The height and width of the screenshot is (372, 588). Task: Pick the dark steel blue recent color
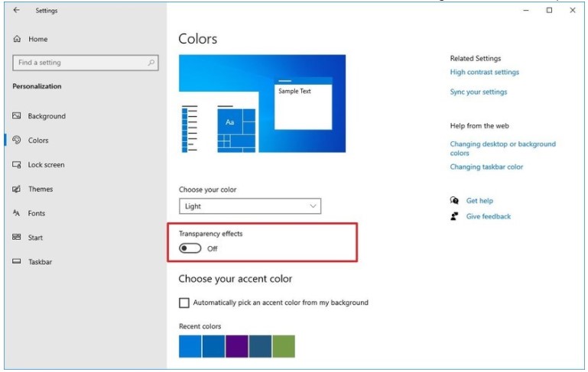260,346
